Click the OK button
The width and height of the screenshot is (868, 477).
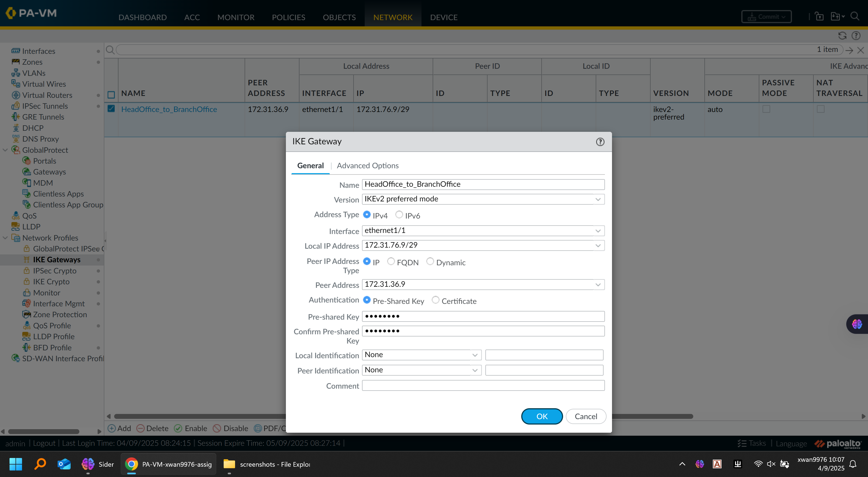point(542,416)
